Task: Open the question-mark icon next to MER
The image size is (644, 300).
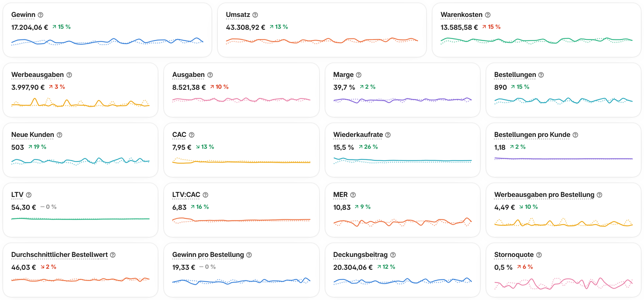Action: [353, 195]
